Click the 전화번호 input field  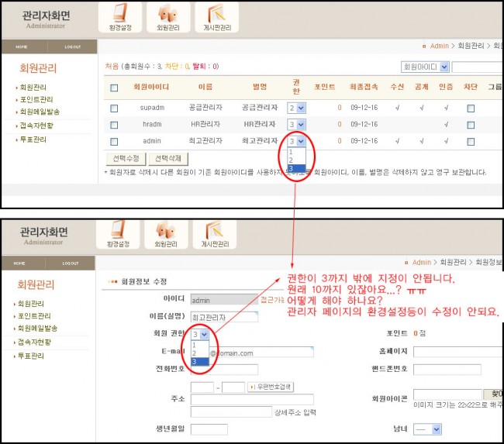[x=224, y=370]
